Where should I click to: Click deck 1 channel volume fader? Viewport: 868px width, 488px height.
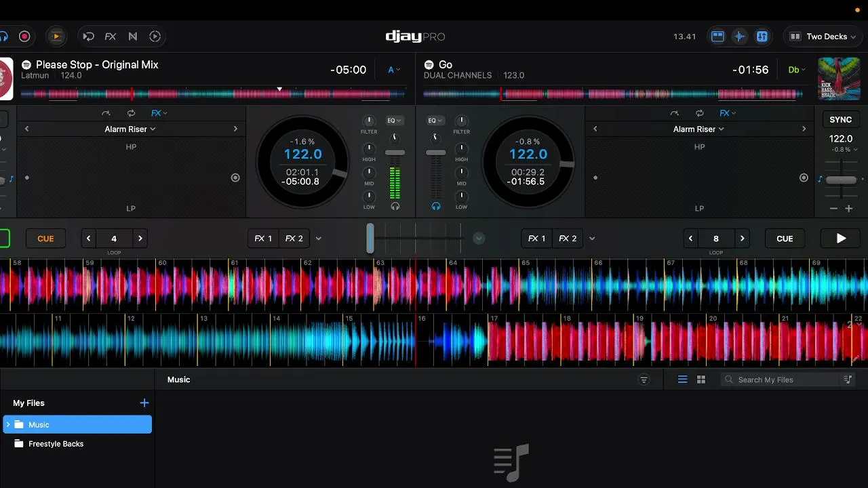pos(395,152)
